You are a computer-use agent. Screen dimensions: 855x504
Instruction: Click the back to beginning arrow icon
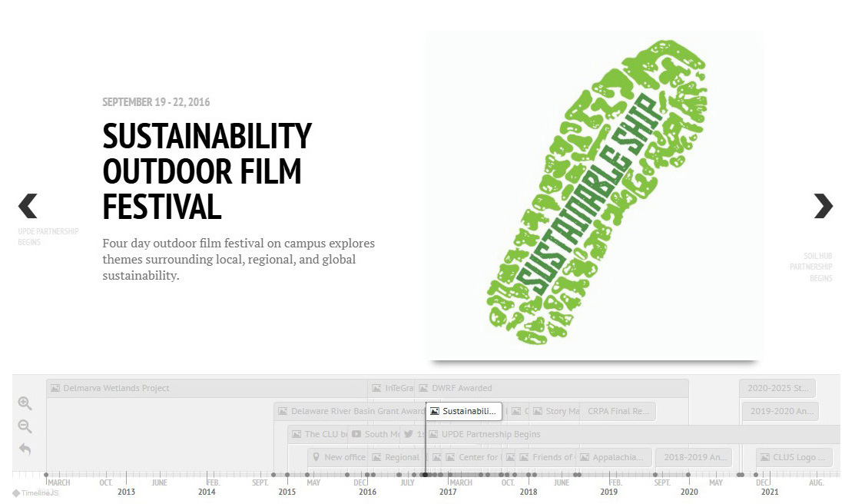[x=25, y=449]
